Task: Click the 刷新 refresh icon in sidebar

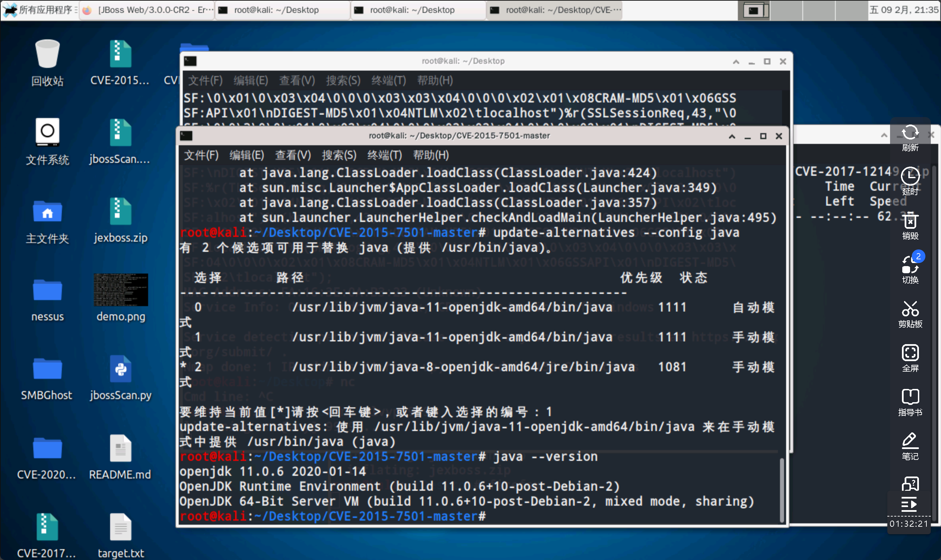Action: tap(910, 133)
